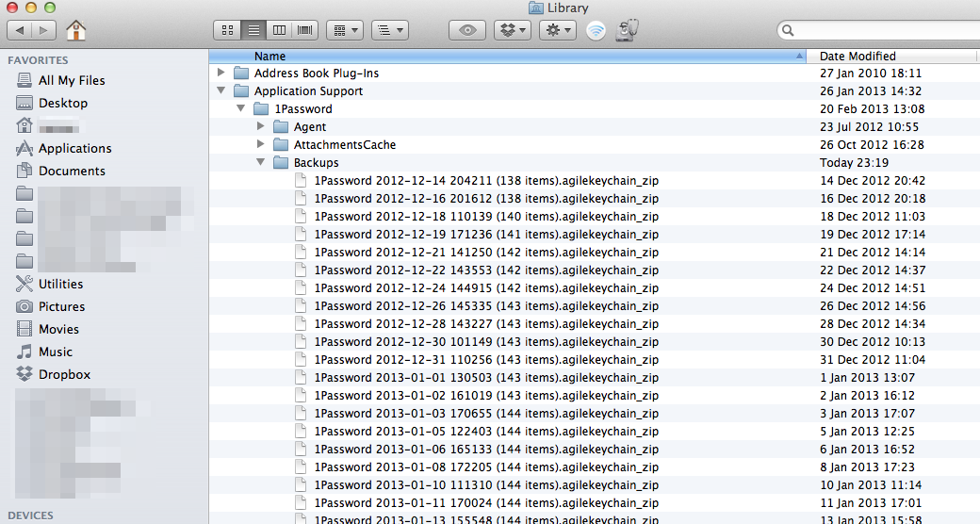Select backup file 1Password 2012-12-16 201612
Image resolution: width=980 pixels, height=524 pixels.
(486, 198)
